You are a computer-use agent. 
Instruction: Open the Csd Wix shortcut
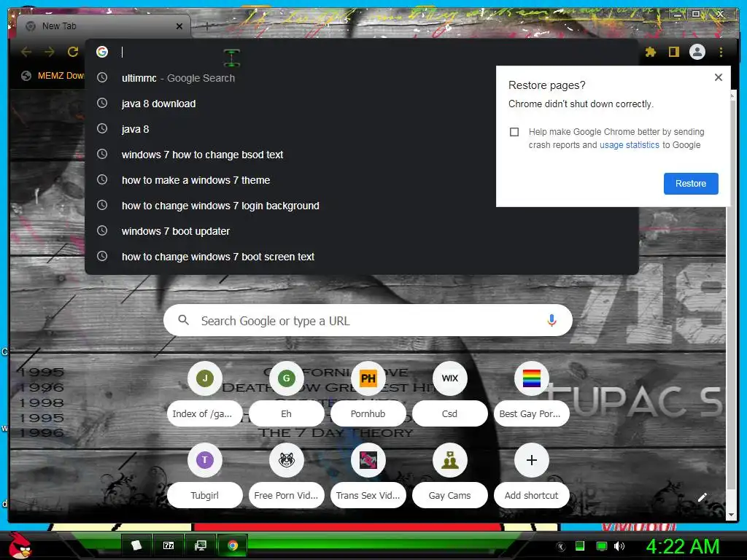pyautogui.click(x=449, y=394)
